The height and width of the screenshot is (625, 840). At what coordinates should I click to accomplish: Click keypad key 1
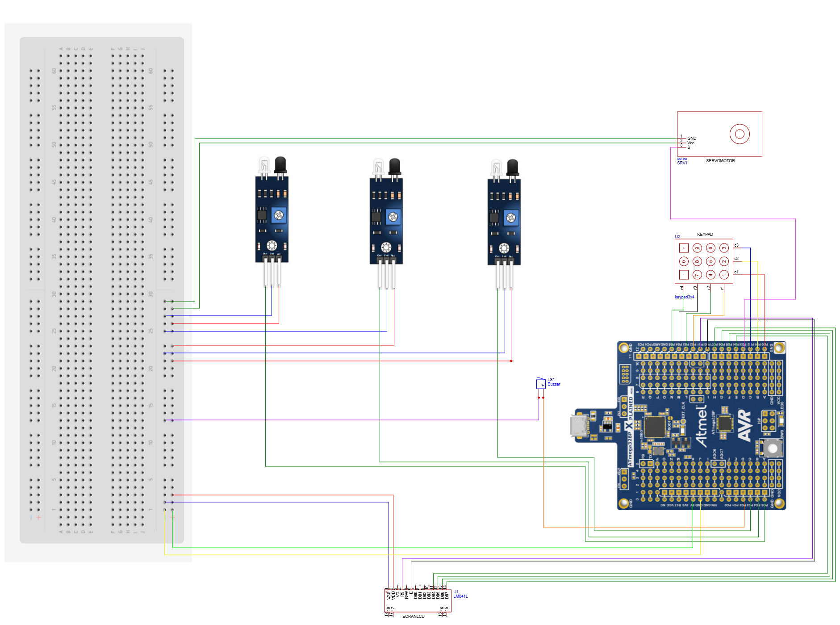(724, 275)
